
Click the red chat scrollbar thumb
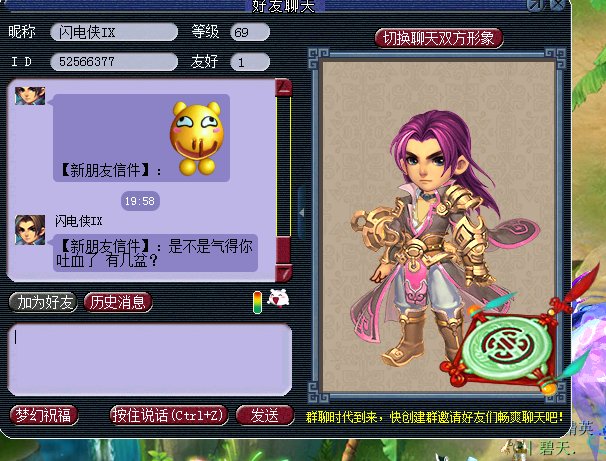pyautogui.click(x=283, y=250)
